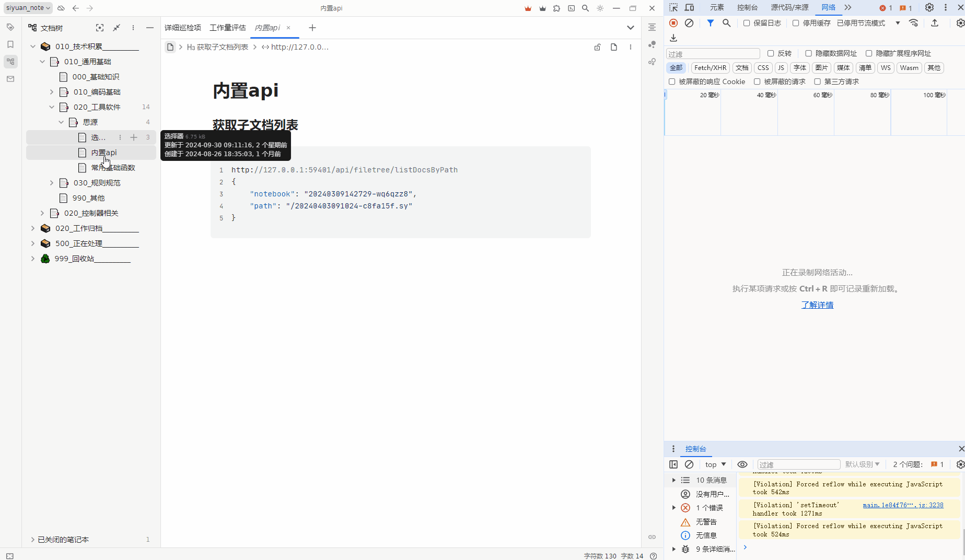Collapse the 思源 tree folder
Image resolution: width=965 pixels, height=560 pixels.
pos(61,122)
